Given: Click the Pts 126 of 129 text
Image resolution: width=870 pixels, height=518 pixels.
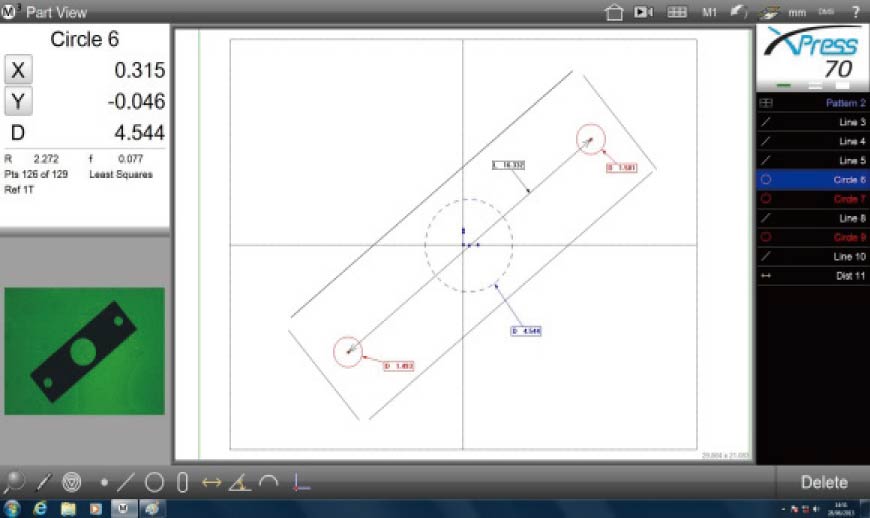Looking at the screenshot, I should [x=36, y=174].
